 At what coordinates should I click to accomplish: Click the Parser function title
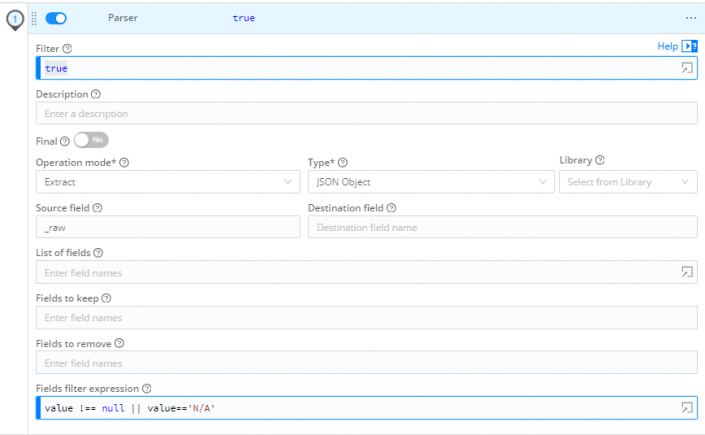[x=124, y=18]
